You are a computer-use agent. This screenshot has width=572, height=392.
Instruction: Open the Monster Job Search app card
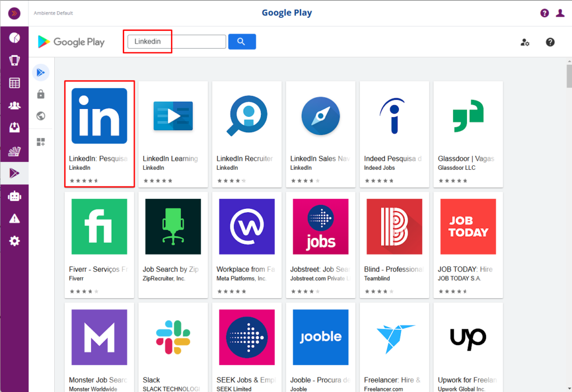coord(99,347)
